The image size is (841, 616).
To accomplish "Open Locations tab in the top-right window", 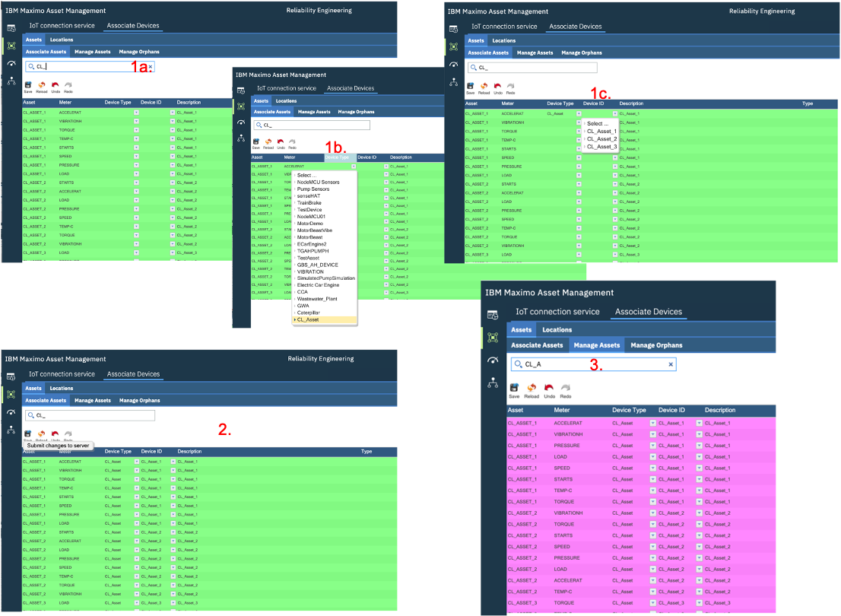I will click(x=503, y=41).
